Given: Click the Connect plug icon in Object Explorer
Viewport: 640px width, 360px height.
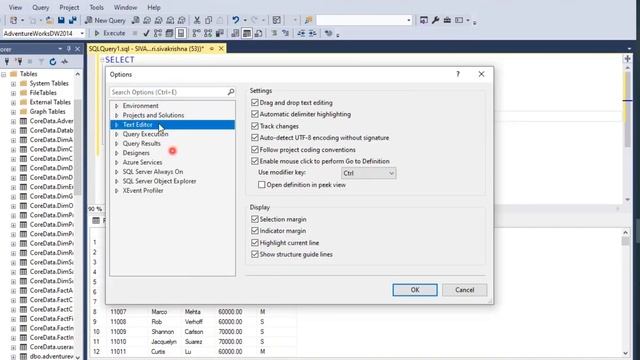Looking at the screenshot, I should point(7,62).
